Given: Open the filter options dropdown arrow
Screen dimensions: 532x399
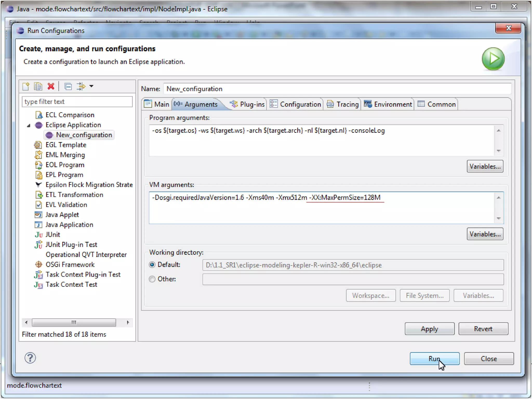Looking at the screenshot, I should click(x=91, y=86).
